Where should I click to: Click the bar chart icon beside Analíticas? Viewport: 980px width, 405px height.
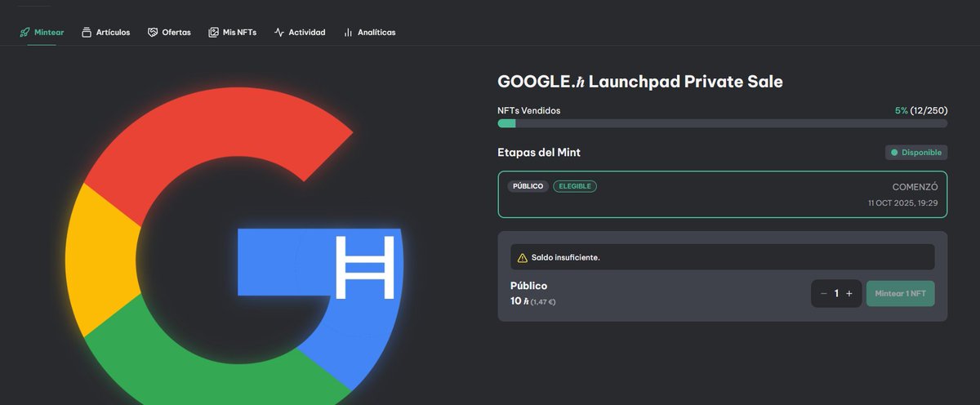[348, 32]
